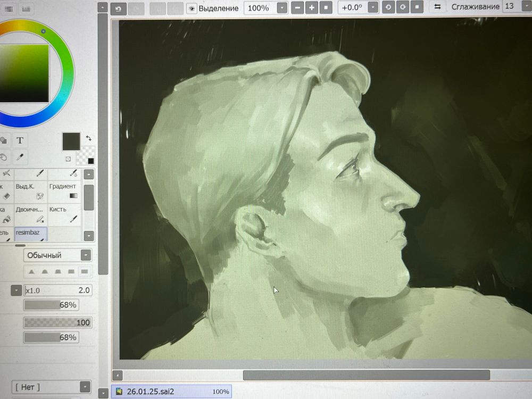This screenshot has width=532, height=399.
Task: Open the Обычный blending mode dropdown
Action: pos(86,255)
